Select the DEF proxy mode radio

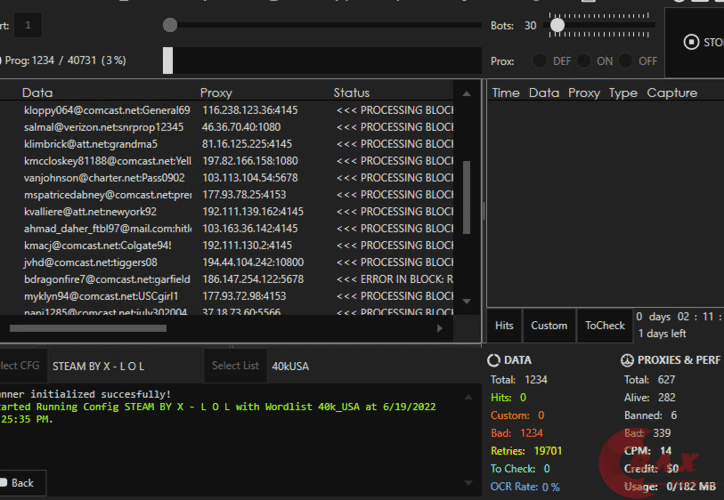click(x=541, y=61)
